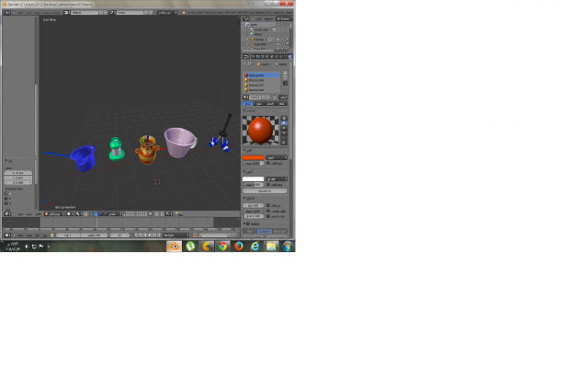Select the Z Transparency highlighted option
Screen dimensions: 588x367
pos(265,231)
